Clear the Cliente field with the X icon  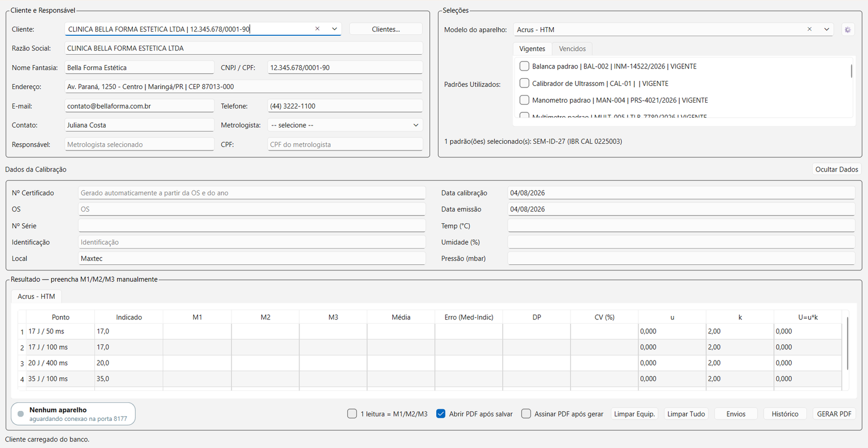317,29
